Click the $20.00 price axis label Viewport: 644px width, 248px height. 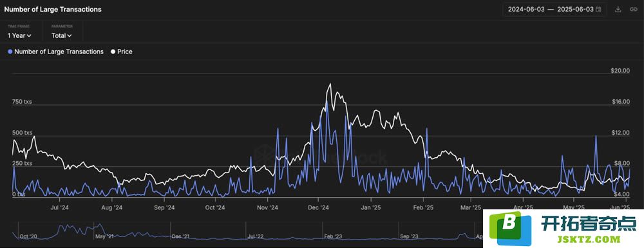(x=620, y=71)
